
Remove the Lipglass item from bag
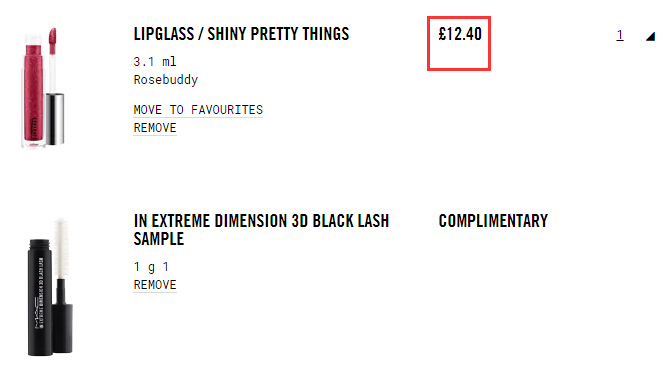click(x=155, y=128)
